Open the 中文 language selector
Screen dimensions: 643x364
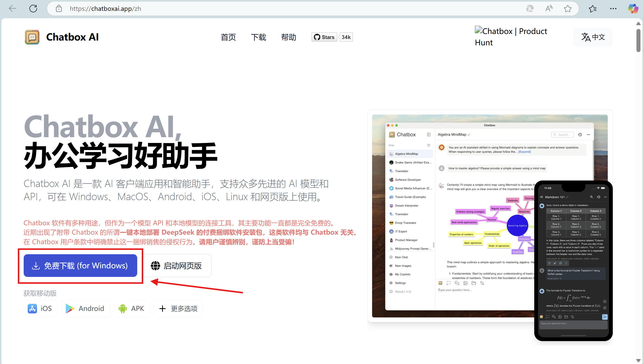(x=593, y=37)
